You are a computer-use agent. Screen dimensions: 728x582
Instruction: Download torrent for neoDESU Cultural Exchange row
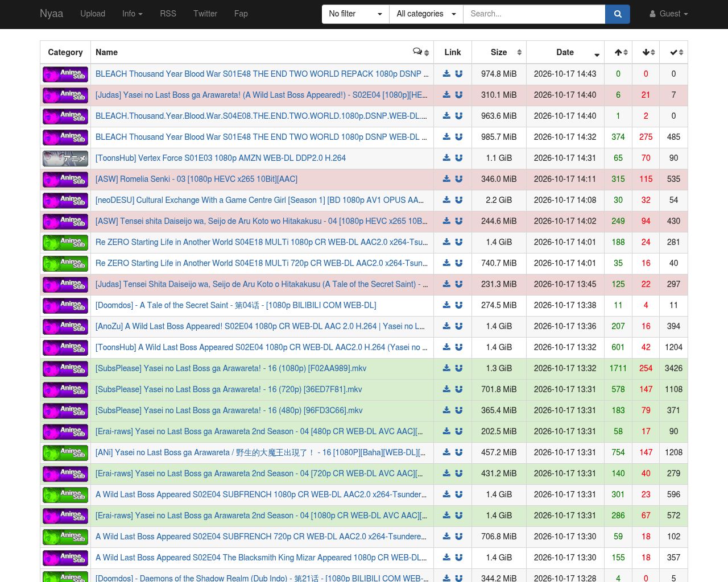[446, 200]
